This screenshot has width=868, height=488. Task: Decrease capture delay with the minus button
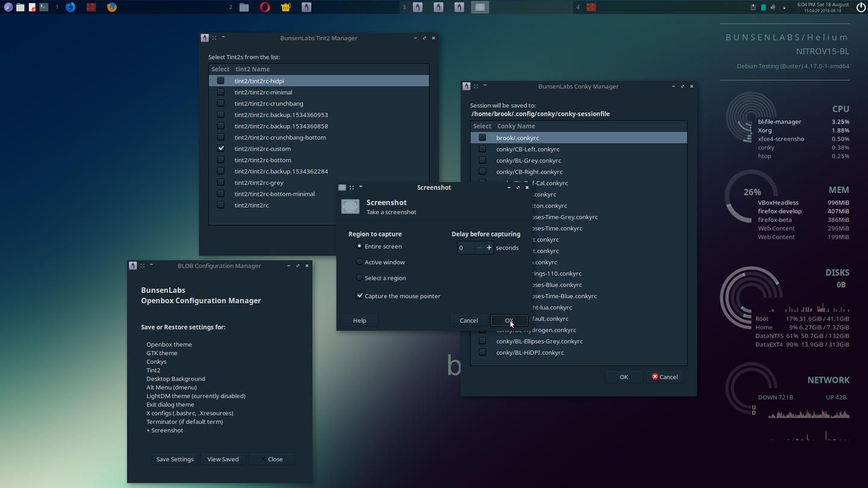click(x=480, y=248)
